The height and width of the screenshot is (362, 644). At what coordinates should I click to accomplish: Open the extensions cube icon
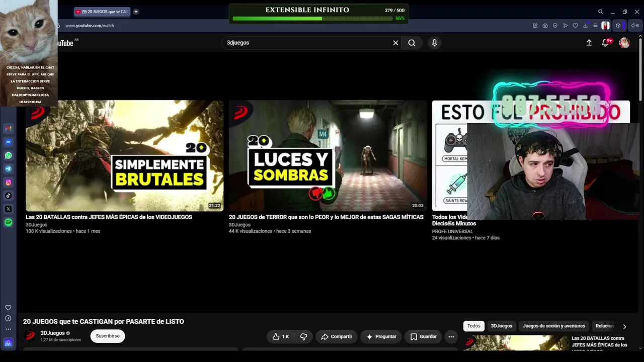click(x=618, y=26)
